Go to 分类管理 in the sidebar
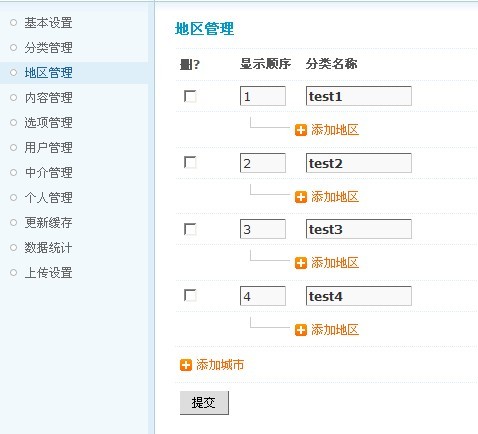 (48, 48)
